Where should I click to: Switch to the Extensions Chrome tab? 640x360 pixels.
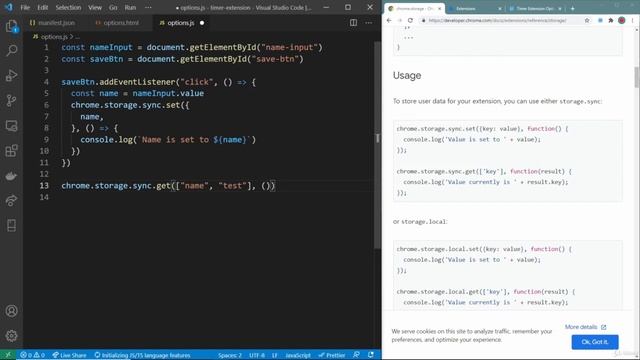click(474, 8)
